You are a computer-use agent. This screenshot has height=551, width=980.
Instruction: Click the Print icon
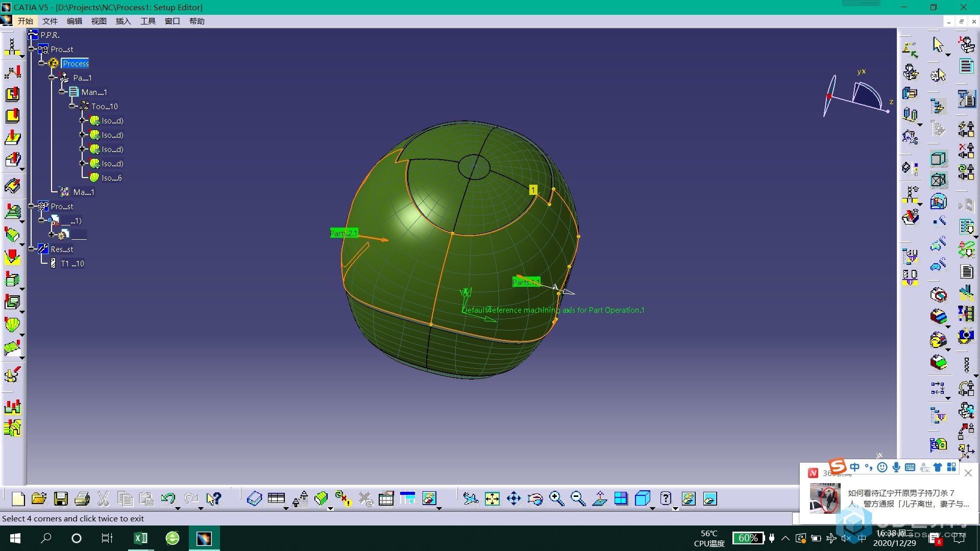pos(82,498)
